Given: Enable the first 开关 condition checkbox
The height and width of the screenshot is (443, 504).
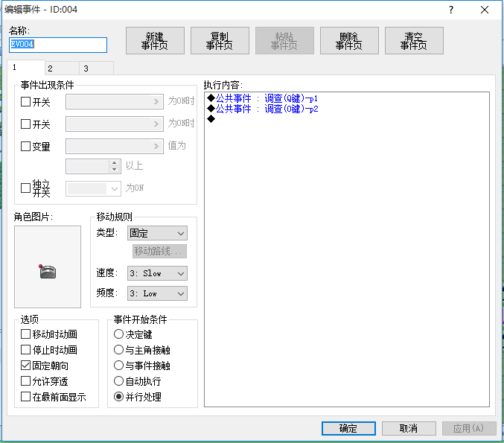Looking at the screenshot, I should 25,102.
